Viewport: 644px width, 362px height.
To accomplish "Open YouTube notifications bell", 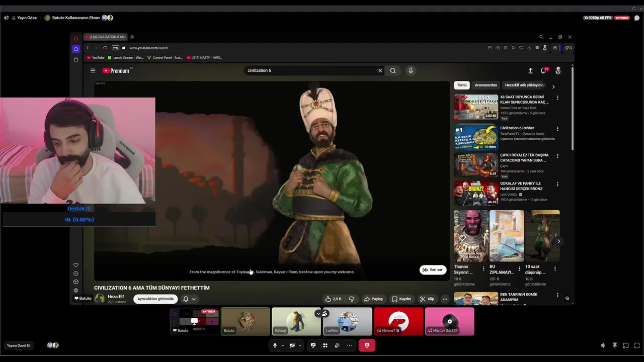I will [543, 71].
